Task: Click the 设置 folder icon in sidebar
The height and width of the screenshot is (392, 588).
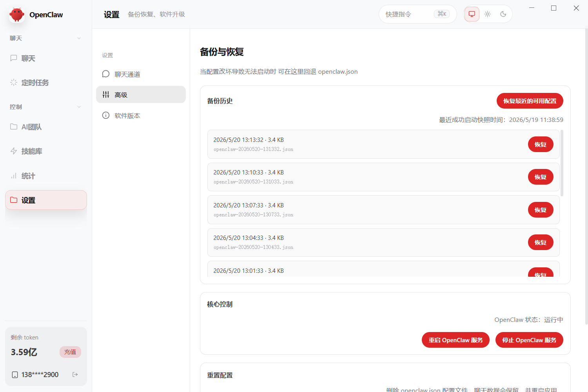Action: click(14, 200)
